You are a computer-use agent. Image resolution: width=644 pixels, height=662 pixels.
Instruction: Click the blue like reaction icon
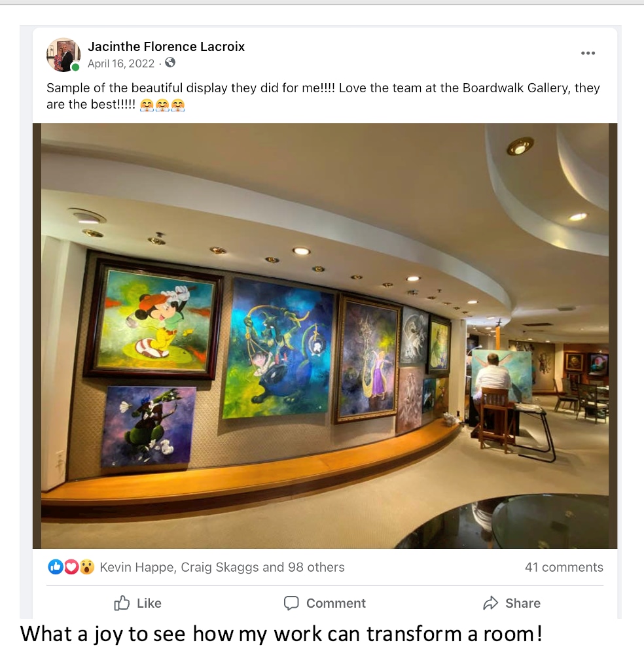click(x=56, y=567)
